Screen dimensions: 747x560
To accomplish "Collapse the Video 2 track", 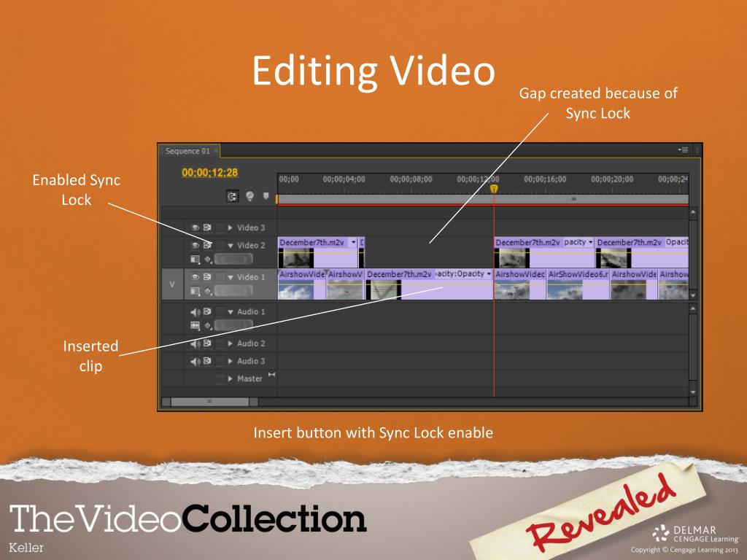I will [x=230, y=246].
